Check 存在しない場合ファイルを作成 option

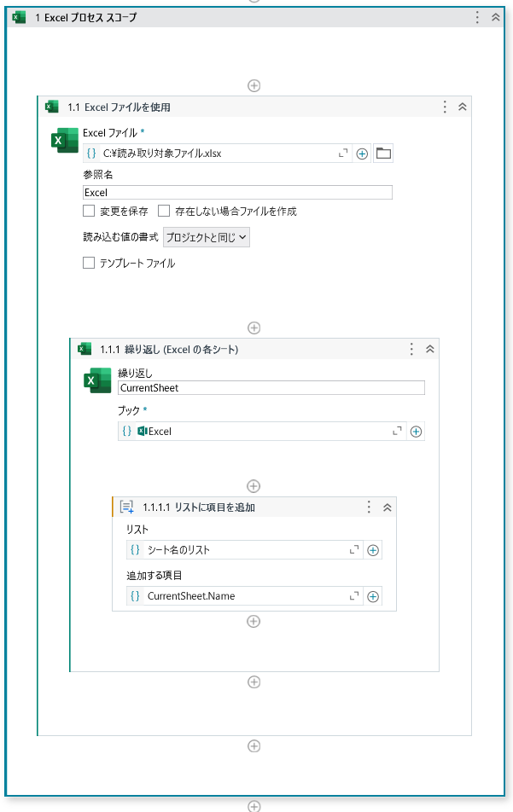pos(164,211)
